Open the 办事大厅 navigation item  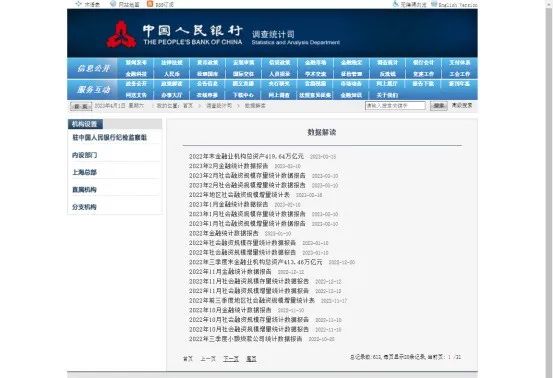pyautogui.click(x=172, y=95)
